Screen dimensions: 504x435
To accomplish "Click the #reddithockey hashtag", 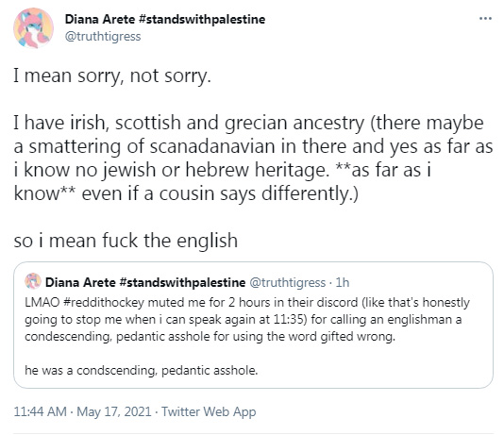I will [x=104, y=303].
